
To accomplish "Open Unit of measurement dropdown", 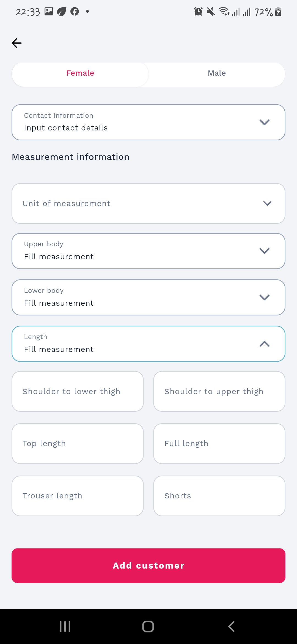I will 148,203.
